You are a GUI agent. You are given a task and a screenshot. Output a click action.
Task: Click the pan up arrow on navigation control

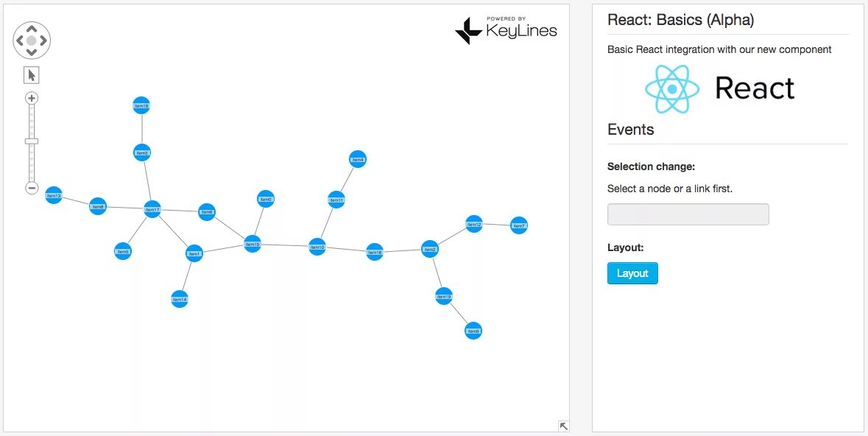tap(32, 28)
